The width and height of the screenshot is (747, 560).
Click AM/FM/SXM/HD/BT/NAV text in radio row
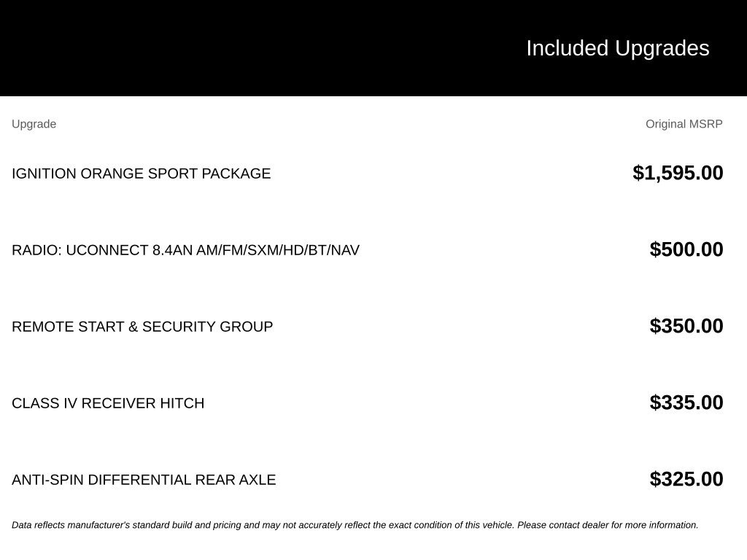(278, 250)
